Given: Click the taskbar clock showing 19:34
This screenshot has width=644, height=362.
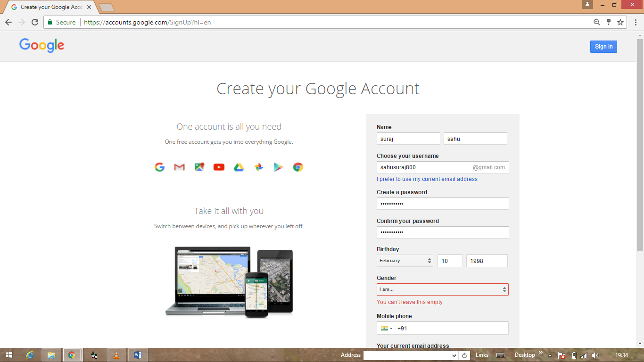Looking at the screenshot, I should click(x=622, y=355).
